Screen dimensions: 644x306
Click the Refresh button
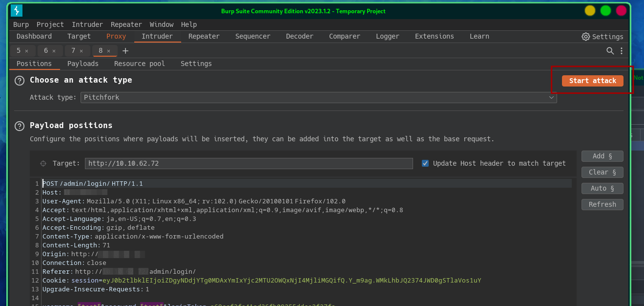(602, 204)
